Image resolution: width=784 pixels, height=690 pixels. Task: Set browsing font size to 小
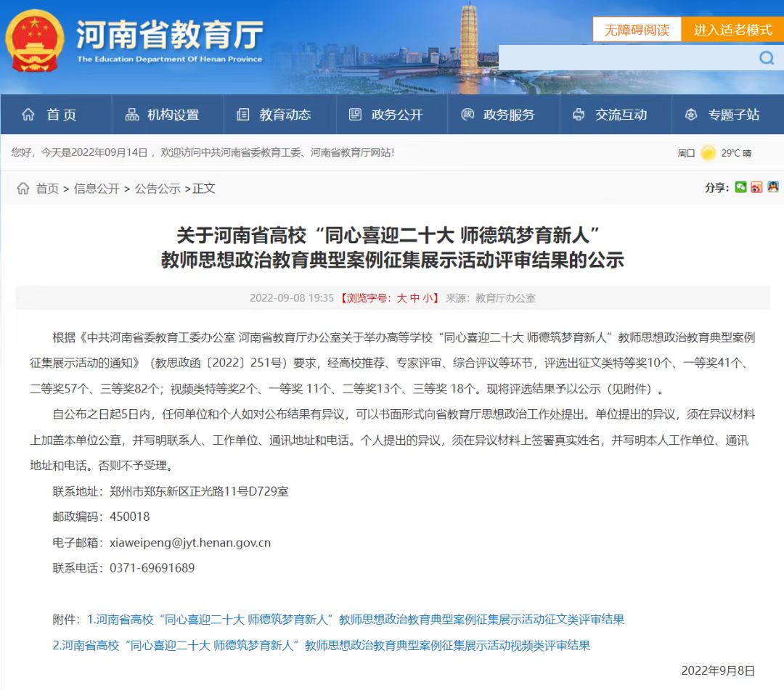428,298
